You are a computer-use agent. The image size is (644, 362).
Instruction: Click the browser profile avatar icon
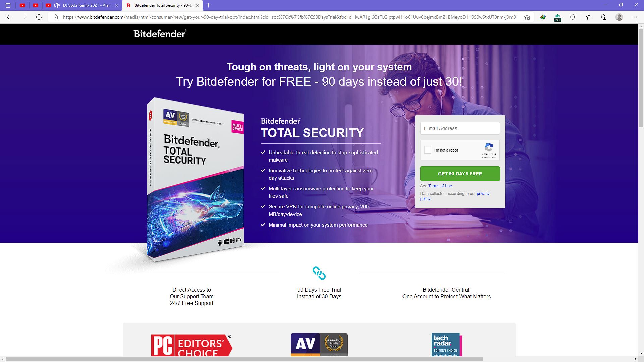pyautogui.click(x=619, y=17)
